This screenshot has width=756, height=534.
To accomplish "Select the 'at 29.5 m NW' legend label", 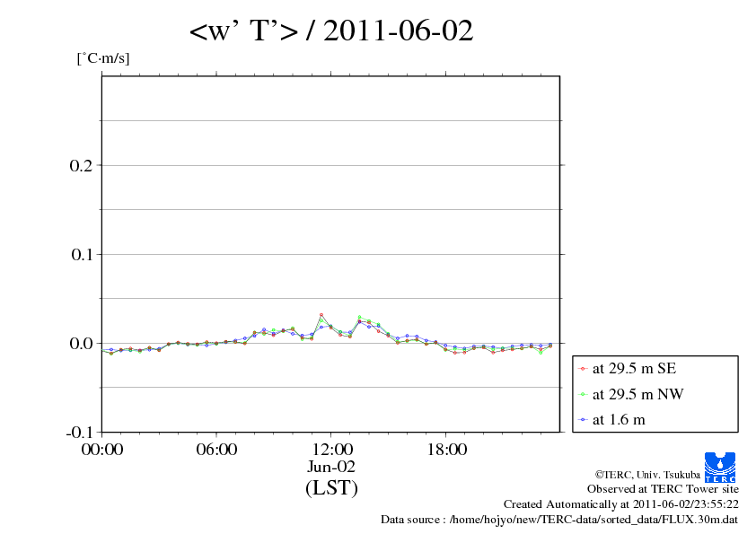I will pos(636,394).
